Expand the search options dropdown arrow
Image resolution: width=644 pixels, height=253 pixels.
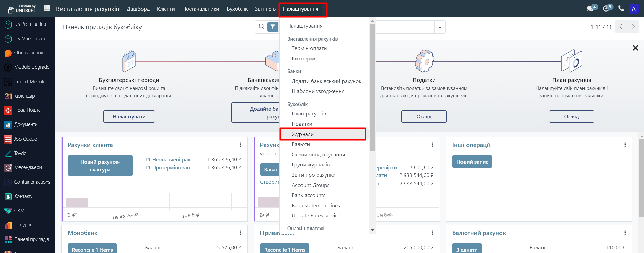point(440,27)
